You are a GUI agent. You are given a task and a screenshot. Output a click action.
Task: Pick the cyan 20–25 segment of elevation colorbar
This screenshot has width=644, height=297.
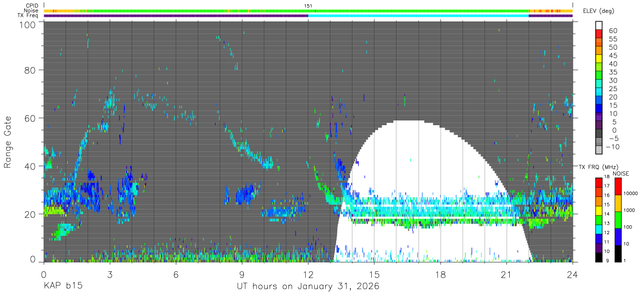pos(599,93)
